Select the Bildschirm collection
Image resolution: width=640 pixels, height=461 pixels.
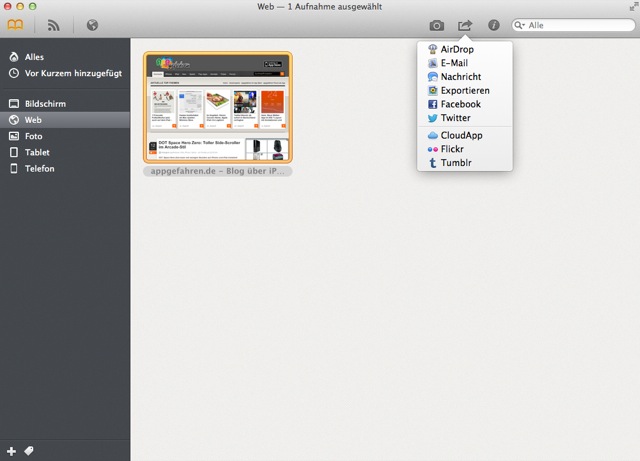pyautogui.click(x=46, y=104)
